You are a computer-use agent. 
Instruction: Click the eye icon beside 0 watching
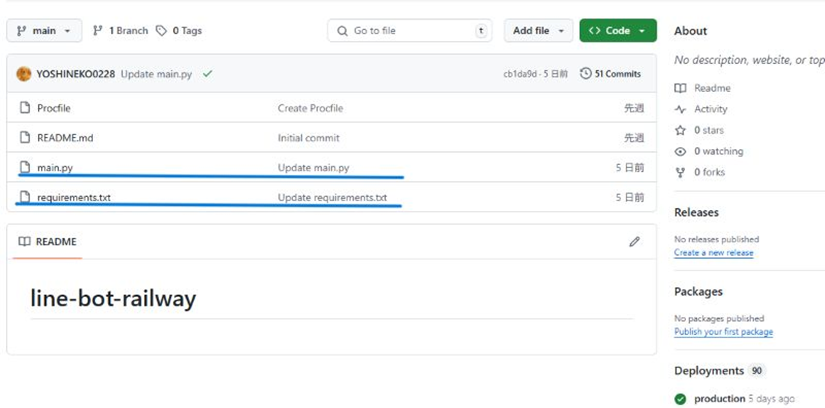(680, 151)
